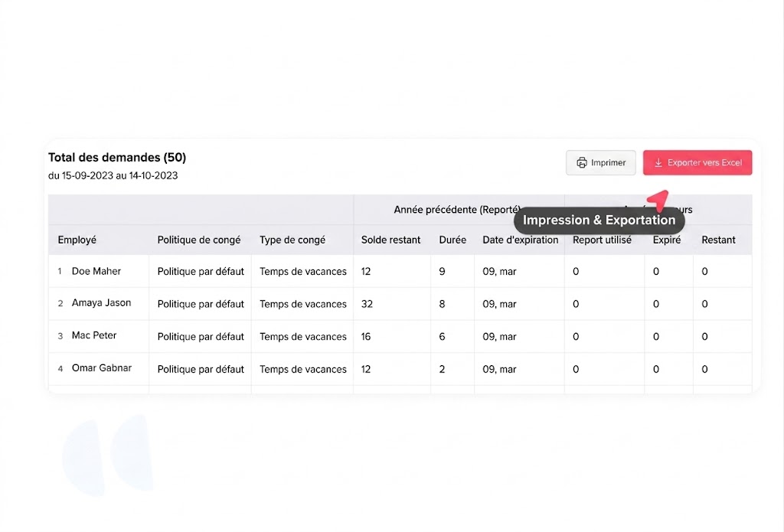Click Temps de vacances in Amaya Jason row
Viewport: 784px width, 532px height.
pyautogui.click(x=303, y=303)
